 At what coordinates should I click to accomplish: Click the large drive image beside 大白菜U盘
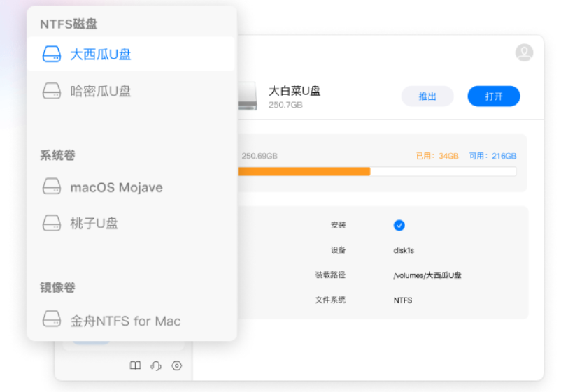(x=247, y=96)
